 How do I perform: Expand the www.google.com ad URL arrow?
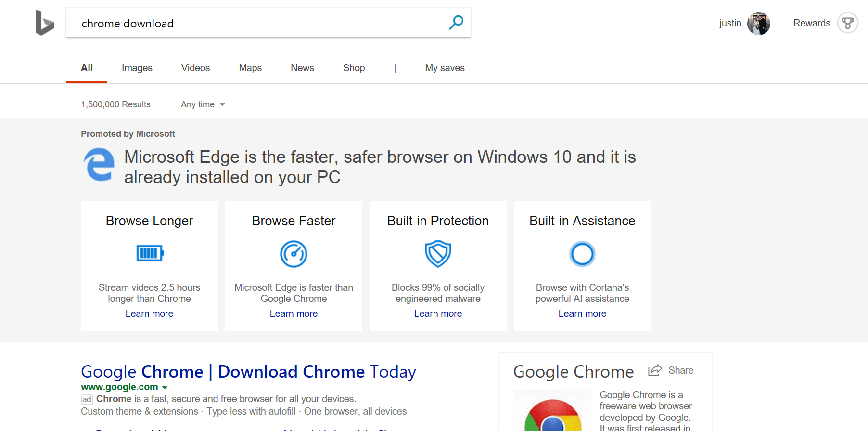tap(165, 387)
